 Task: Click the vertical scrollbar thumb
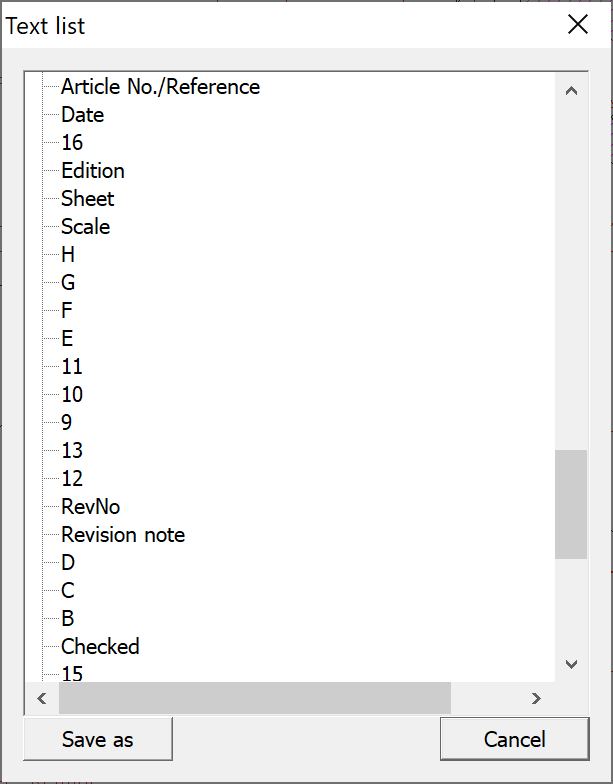pyautogui.click(x=571, y=504)
